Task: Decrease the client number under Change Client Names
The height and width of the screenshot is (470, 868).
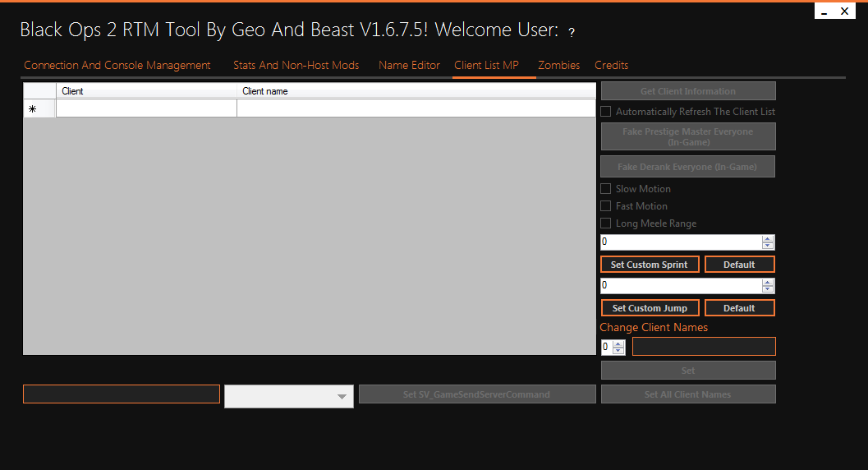Action: click(619, 350)
